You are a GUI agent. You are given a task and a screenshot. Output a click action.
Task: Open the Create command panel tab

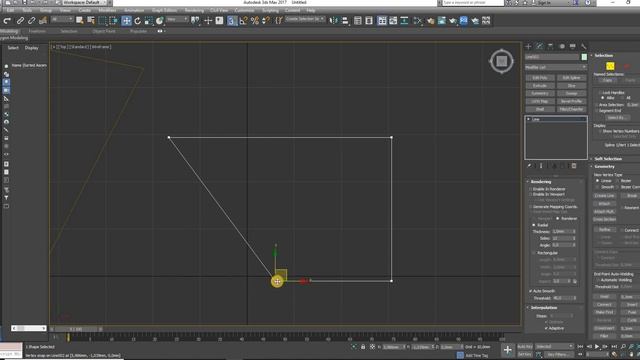point(529,47)
